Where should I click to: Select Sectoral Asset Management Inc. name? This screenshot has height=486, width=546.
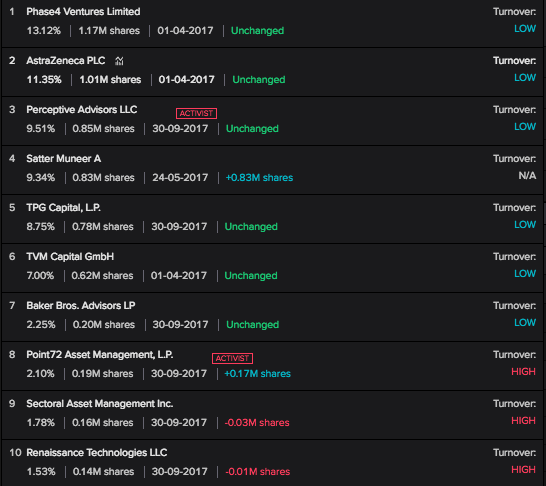(x=100, y=404)
